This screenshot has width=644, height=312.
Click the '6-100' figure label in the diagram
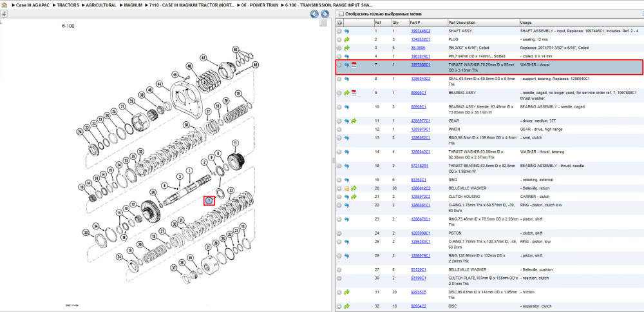(x=68, y=26)
